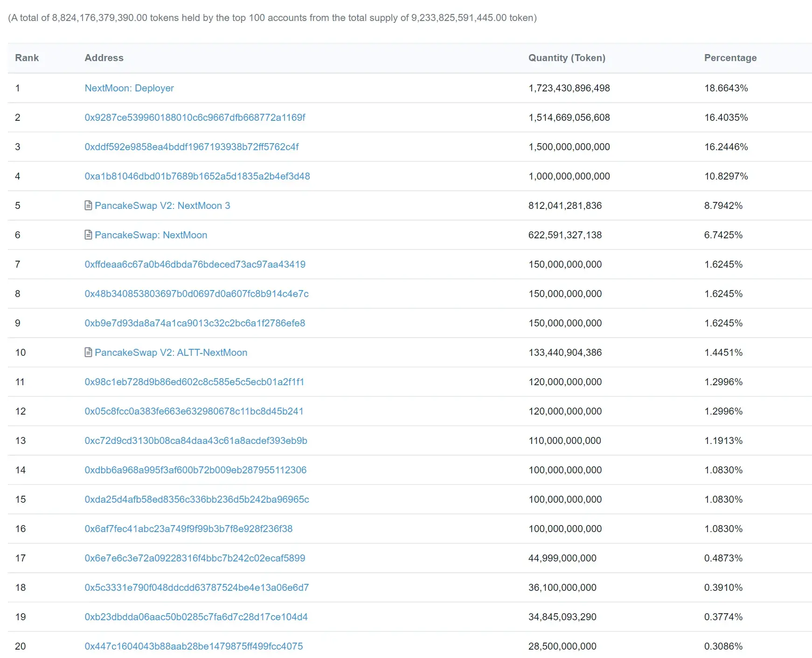Select quantity 1,723,430,896,498
Image resolution: width=812 pixels, height=658 pixels.
click(569, 88)
